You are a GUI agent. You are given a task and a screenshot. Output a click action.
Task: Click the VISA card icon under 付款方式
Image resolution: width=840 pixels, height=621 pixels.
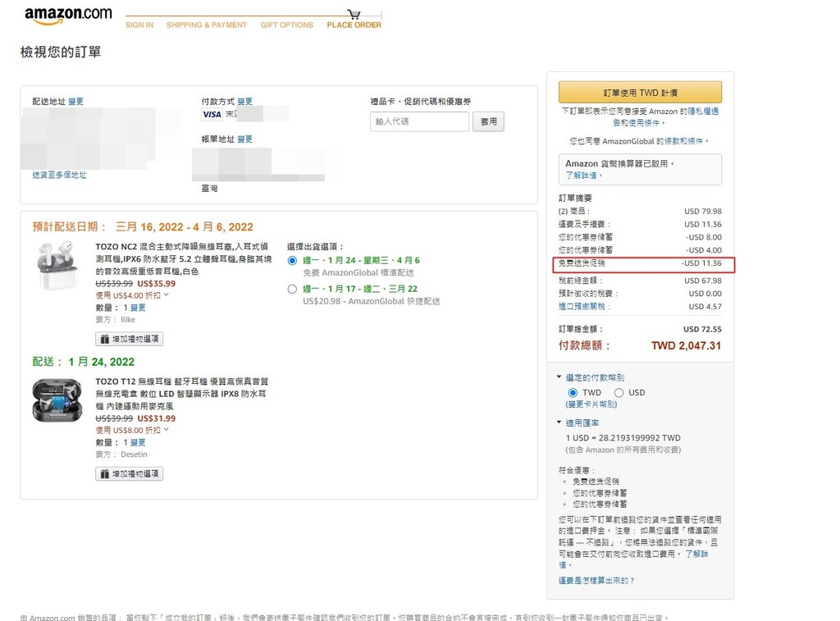coord(211,114)
